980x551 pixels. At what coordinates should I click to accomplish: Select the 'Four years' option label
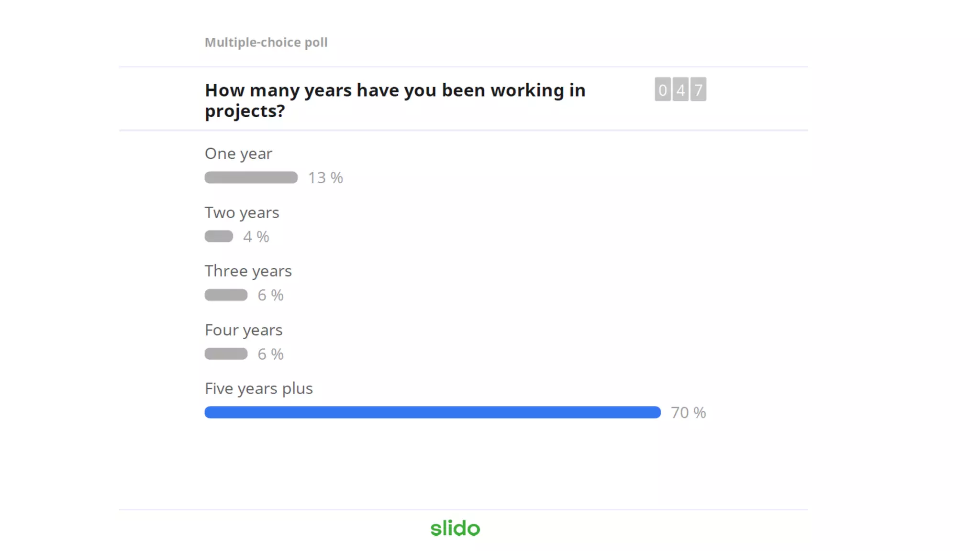[244, 330]
